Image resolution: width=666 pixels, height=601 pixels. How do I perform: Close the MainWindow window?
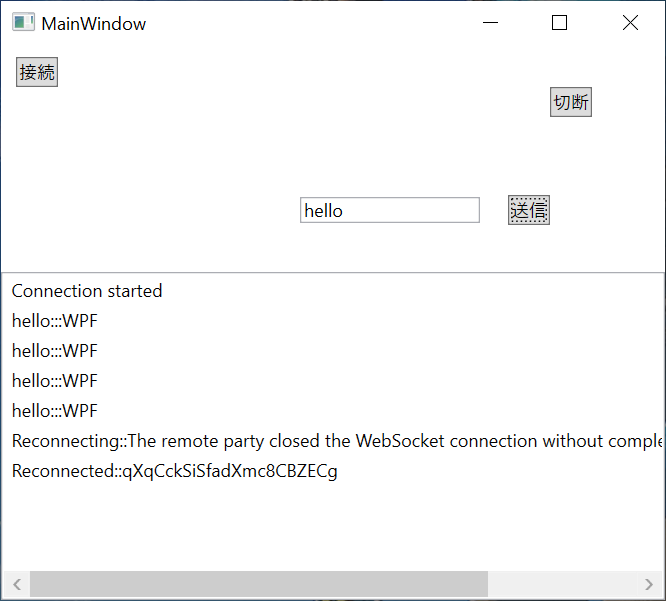(x=630, y=23)
